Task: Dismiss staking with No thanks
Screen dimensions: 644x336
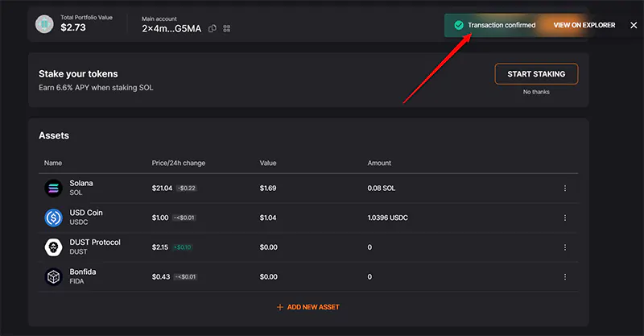Action: pos(536,92)
